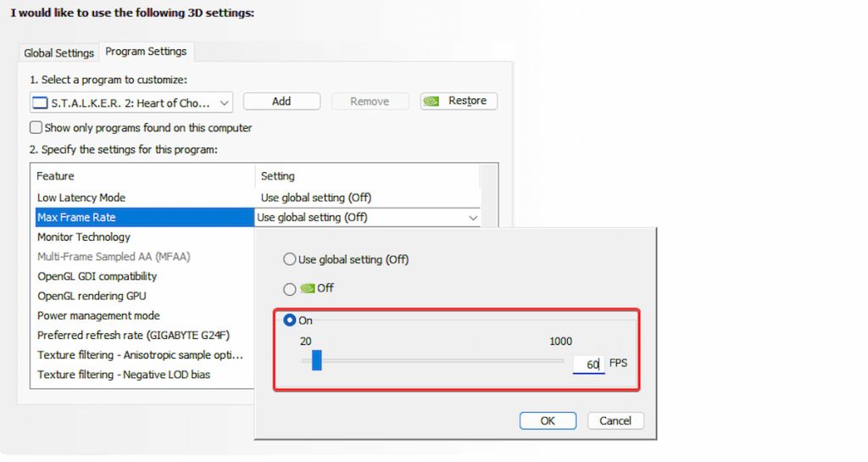This screenshot has width=868, height=462.
Task: Select OpenGL rendering GPU feature
Action: click(x=92, y=296)
